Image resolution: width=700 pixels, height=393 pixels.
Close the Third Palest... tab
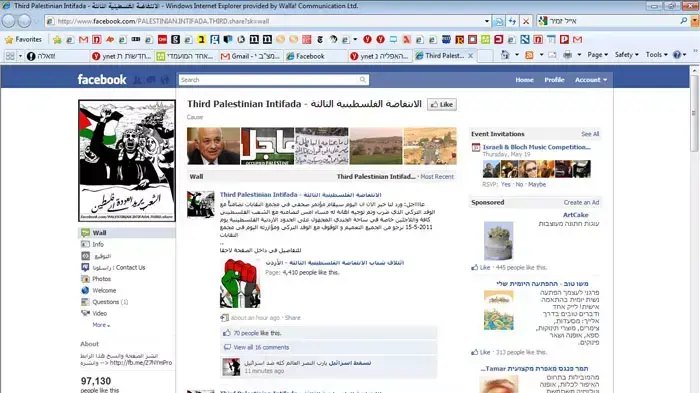point(470,56)
